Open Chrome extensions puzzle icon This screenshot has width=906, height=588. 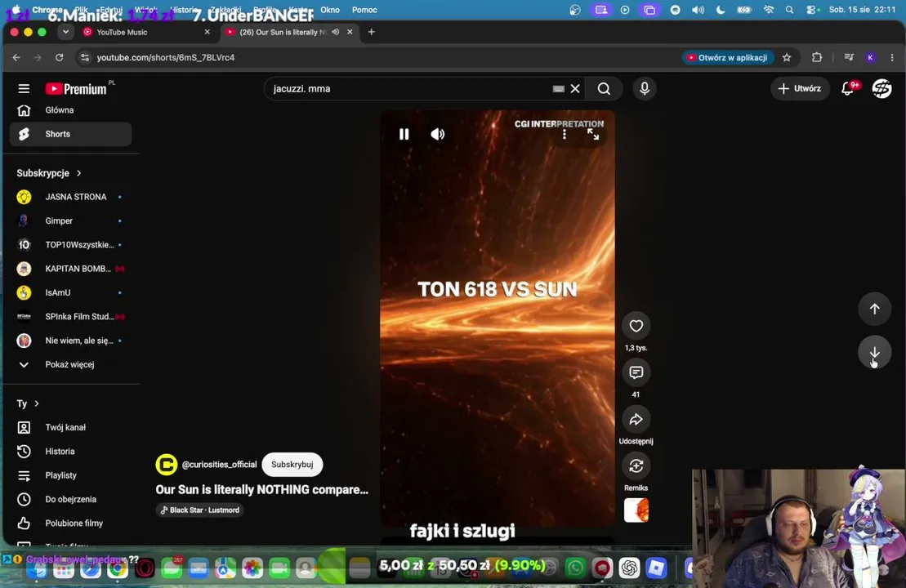click(x=816, y=58)
